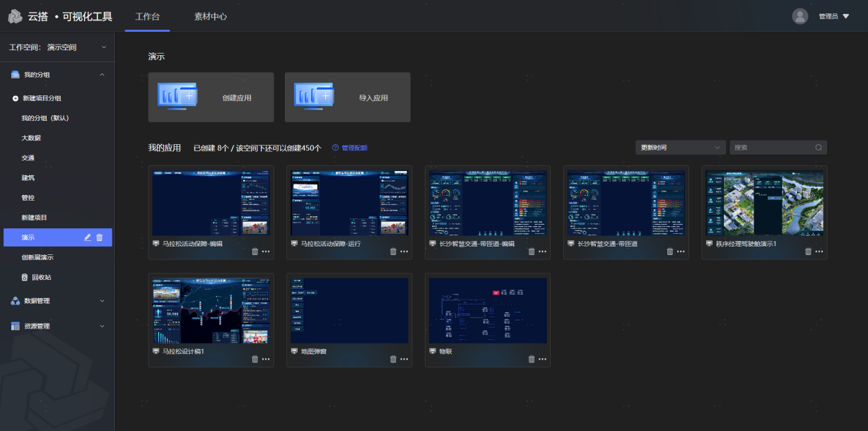Collapse the 我的分组 section
The image size is (868, 431).
click(x=102, y=74)
